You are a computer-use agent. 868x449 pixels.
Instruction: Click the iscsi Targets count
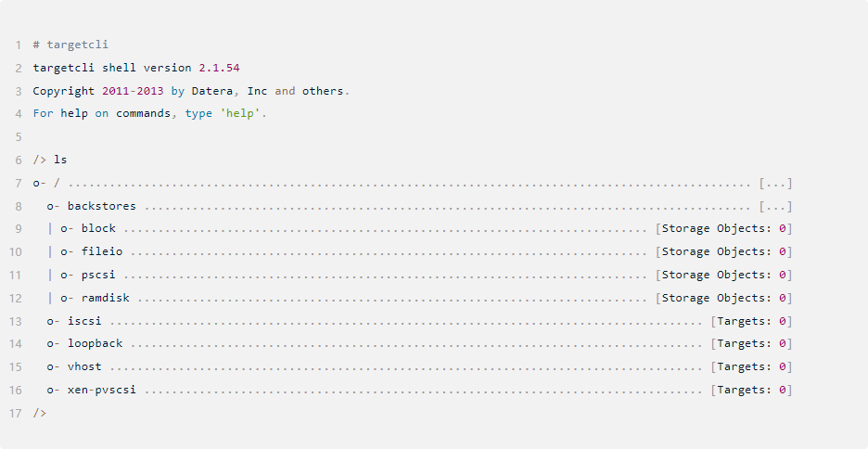coord(782,321)
